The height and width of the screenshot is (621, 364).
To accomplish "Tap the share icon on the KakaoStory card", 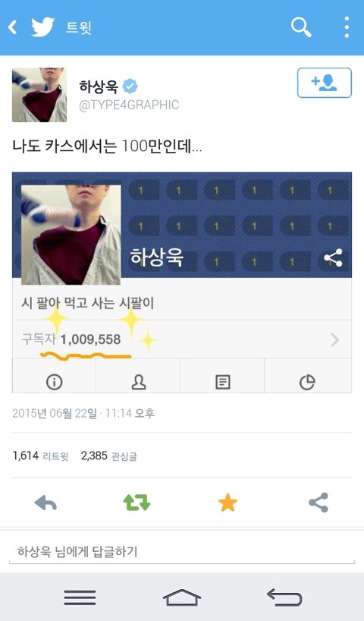I will click(333, 258).
